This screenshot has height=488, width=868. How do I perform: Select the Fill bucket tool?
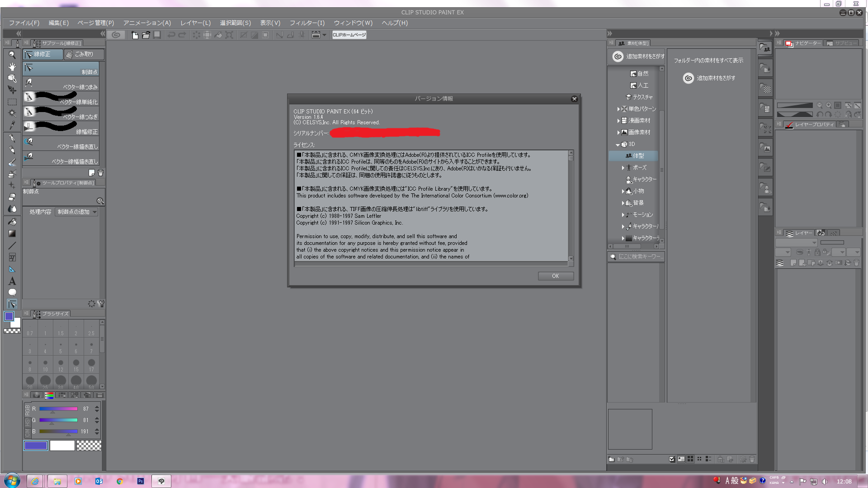[12, 222]
